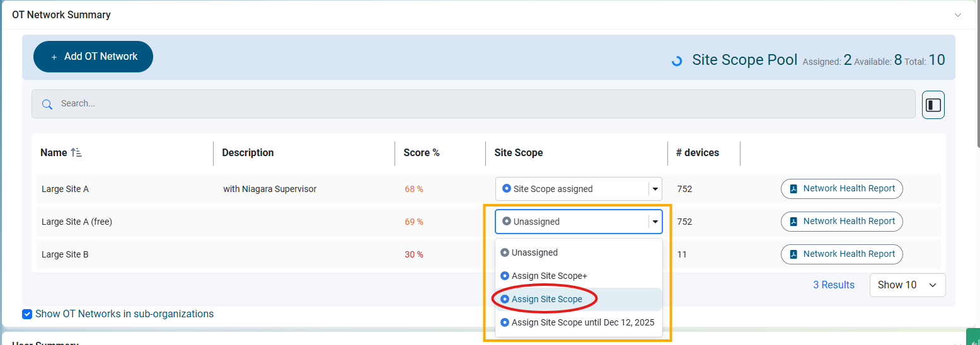Focus the Search input field
The width and height of the screenshot is (980, 345).
[x=473, y=104]
